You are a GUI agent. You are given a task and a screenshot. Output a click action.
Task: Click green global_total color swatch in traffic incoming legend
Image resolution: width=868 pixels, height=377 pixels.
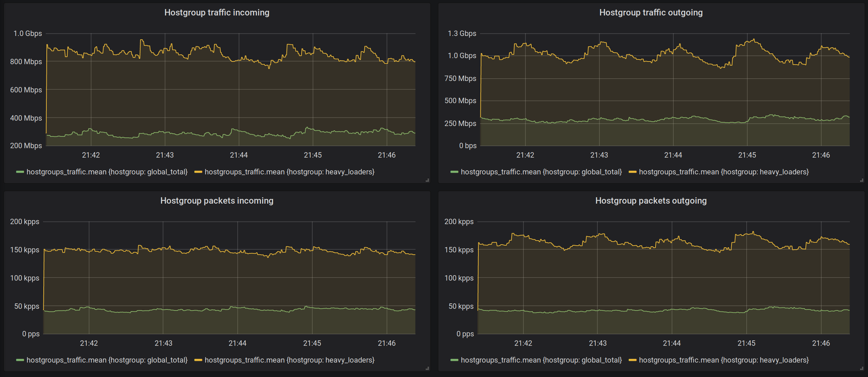(20, 172)
